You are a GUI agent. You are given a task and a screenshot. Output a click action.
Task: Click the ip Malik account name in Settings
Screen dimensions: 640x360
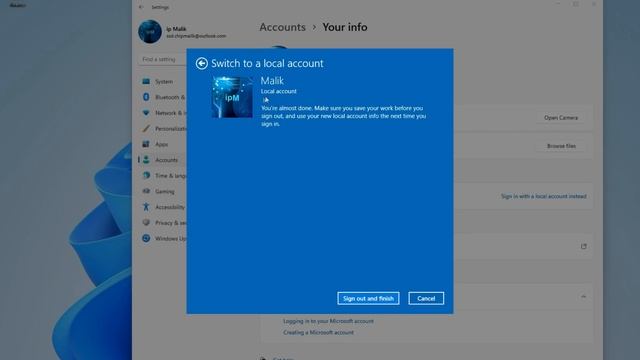click(176, 29)
